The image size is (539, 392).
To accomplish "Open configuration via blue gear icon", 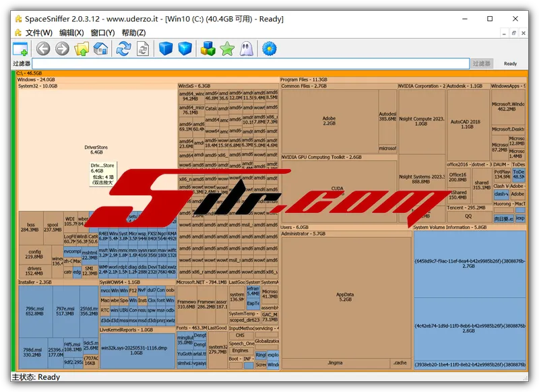I will point(269,48).
